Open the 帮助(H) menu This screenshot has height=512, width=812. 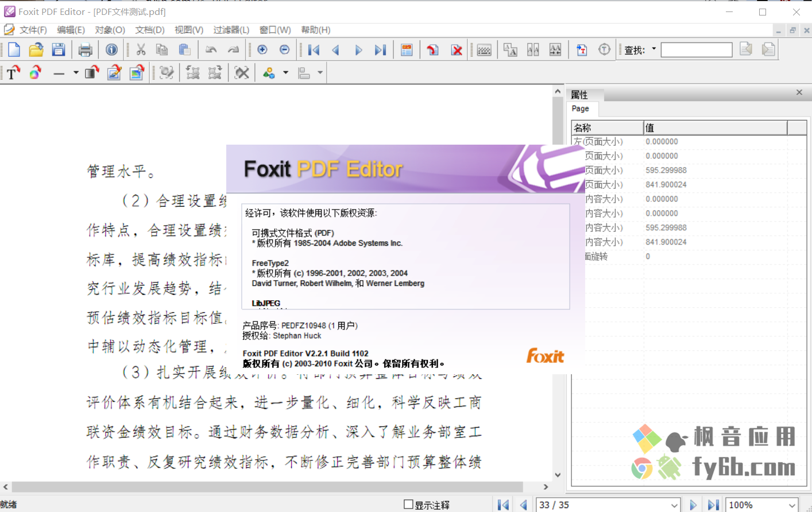tap(316, 30)
